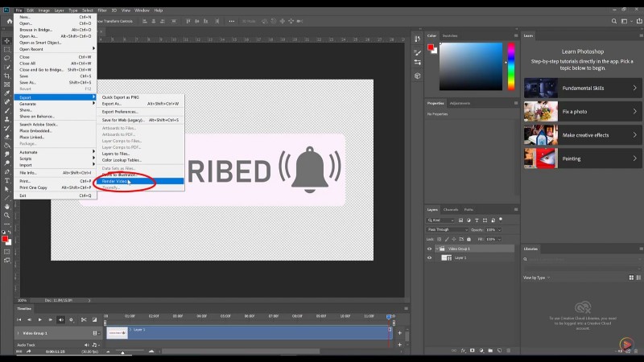Select the Lasso tool
The width and height of the screenshot is (644, 362).
(x=7, y=58)
